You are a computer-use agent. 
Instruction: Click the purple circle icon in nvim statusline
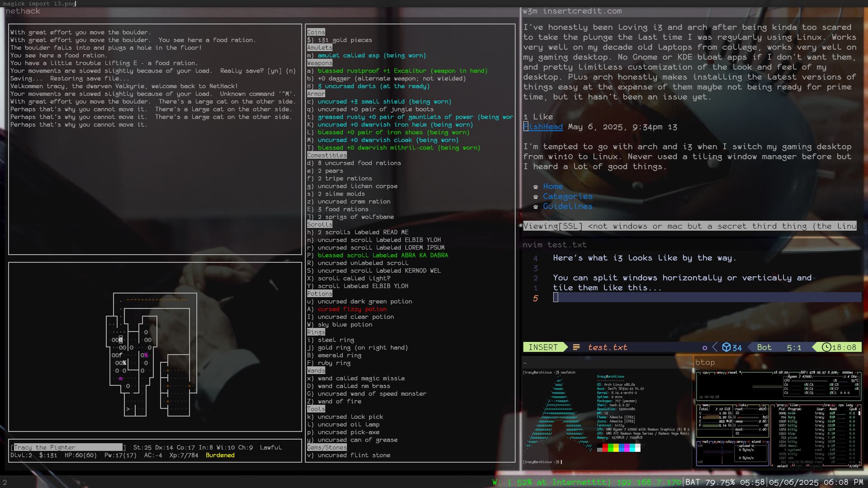(704, 348)
